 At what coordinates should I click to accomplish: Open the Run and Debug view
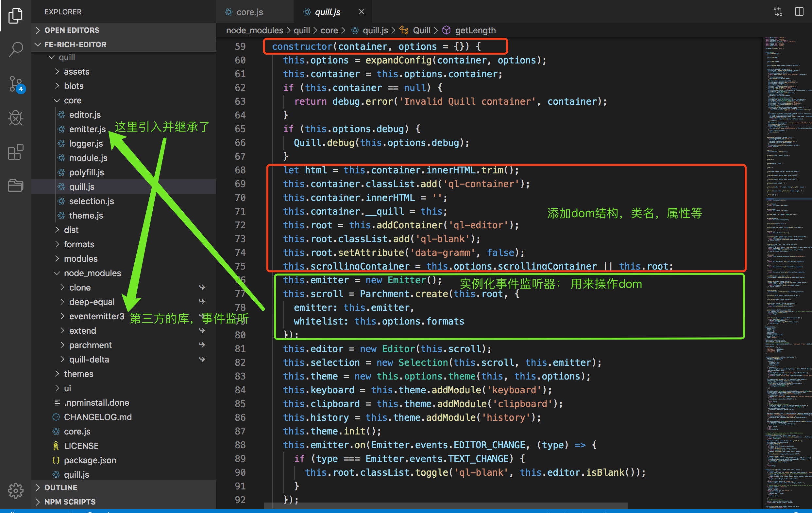pyautogui.click(x=15, y=118)
